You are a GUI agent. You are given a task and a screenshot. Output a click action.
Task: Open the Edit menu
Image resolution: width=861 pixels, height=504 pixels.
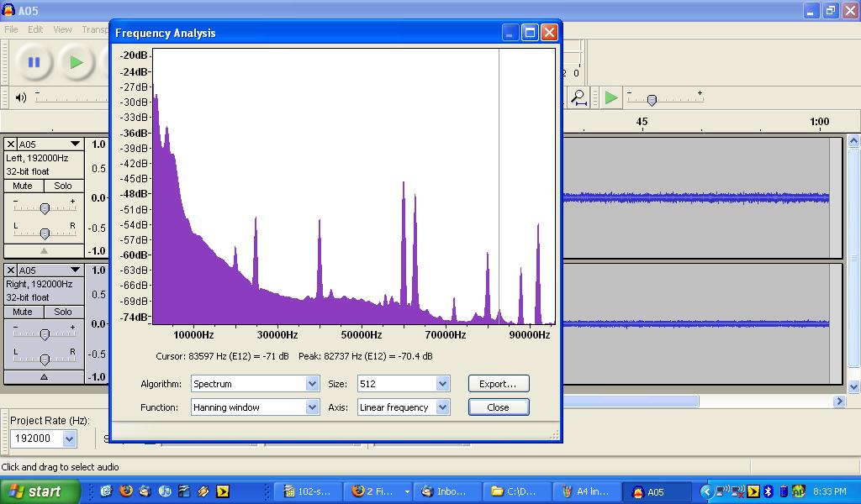click(35, 29)
